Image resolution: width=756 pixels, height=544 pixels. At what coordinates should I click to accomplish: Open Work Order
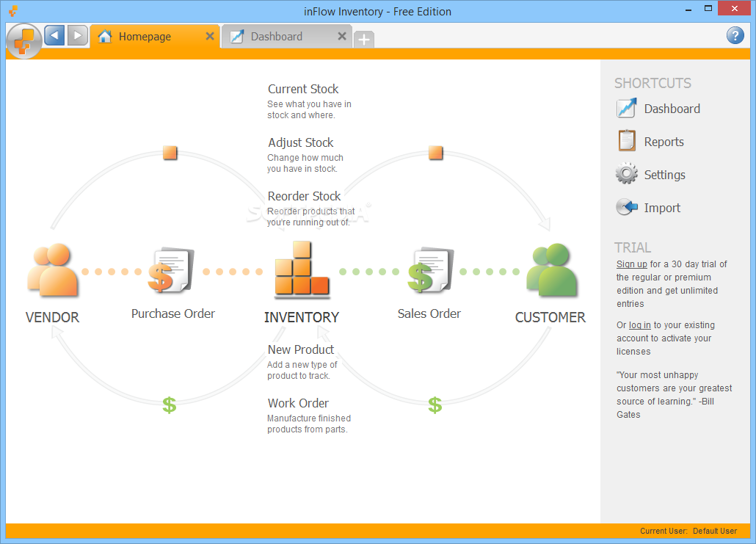(x=299, y=403)
